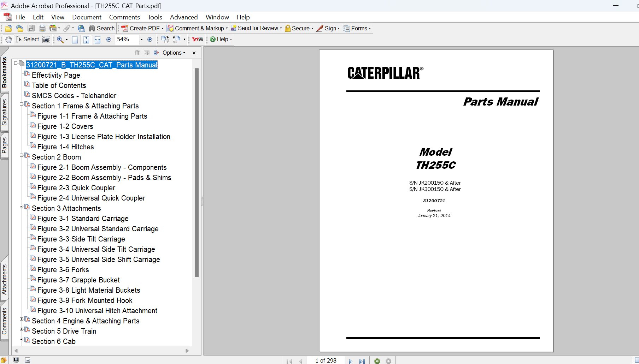Screen dimensions: 639x364
Task: Switch to the Signatures tab
Action: (5, 112)
